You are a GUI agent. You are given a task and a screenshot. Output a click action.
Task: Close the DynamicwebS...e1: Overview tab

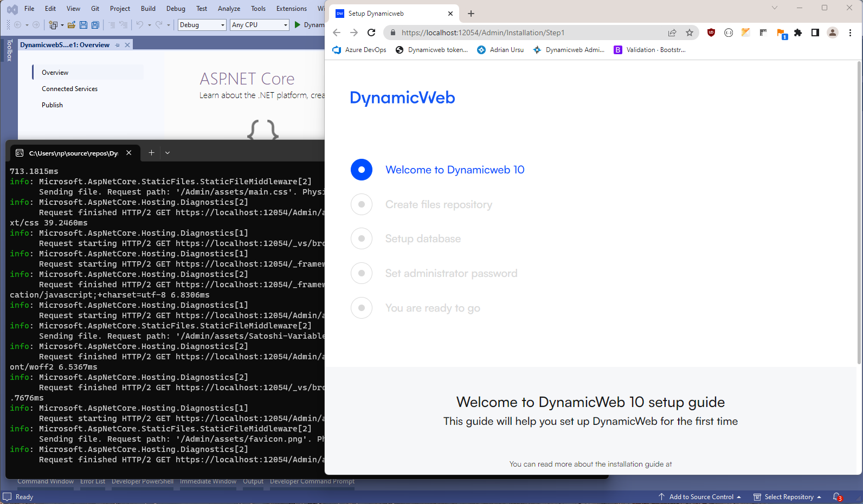click(x=127, y=45)
